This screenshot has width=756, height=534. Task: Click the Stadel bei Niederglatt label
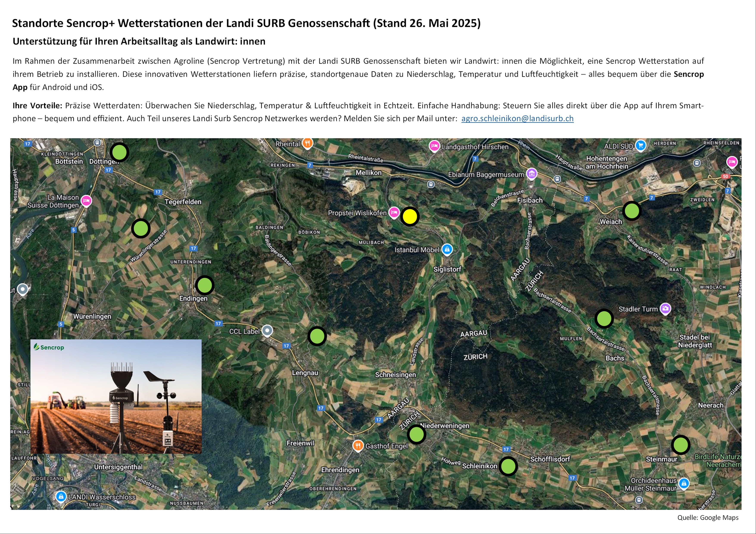[695, 341]
